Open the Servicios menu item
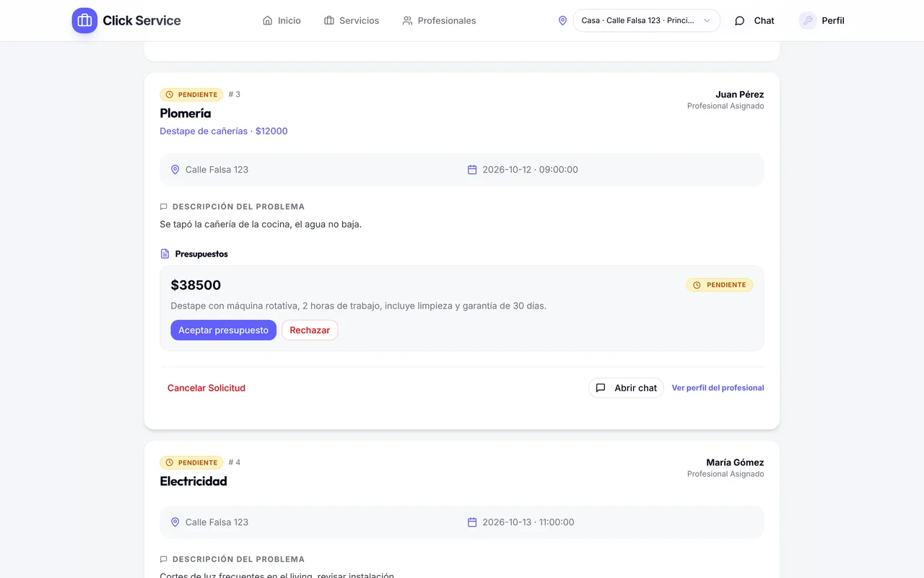This screenshot has width=924, height=578. click(x=352, y=21)
